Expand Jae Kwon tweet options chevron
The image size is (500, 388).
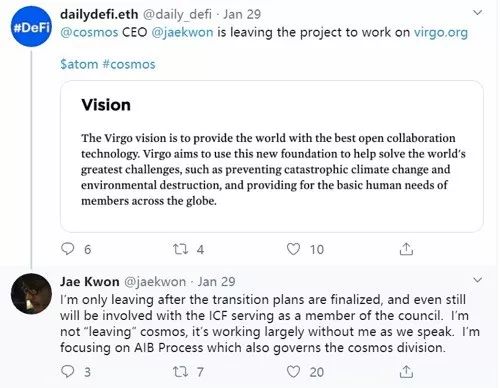tap(478, 280)
